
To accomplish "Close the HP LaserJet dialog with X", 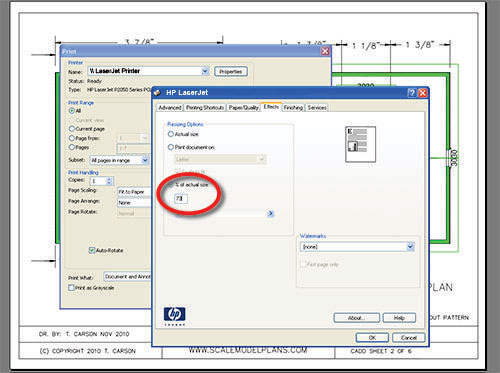I will pyautogui.click(x=423, y=93).
